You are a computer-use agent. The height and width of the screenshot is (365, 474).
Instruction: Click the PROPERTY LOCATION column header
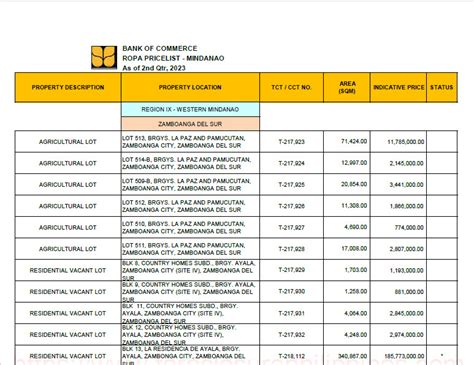(x=190, y=87)
